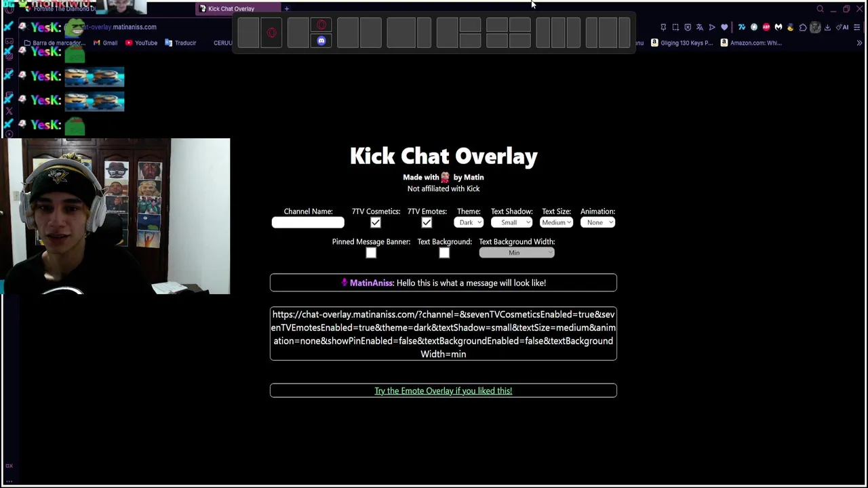Image resolution: width=868 pixels, height=488 pixels.
Task: Click the Channel Name input field
Action: (x=308, y=222)
